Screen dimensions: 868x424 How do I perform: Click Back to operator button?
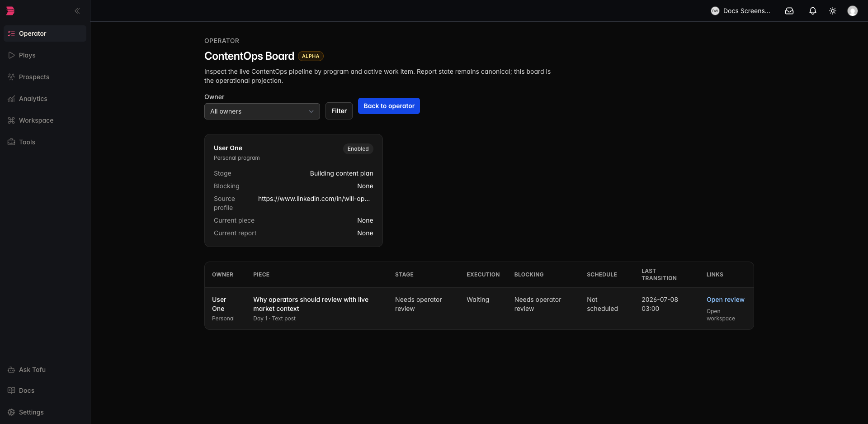click(389, 106)
